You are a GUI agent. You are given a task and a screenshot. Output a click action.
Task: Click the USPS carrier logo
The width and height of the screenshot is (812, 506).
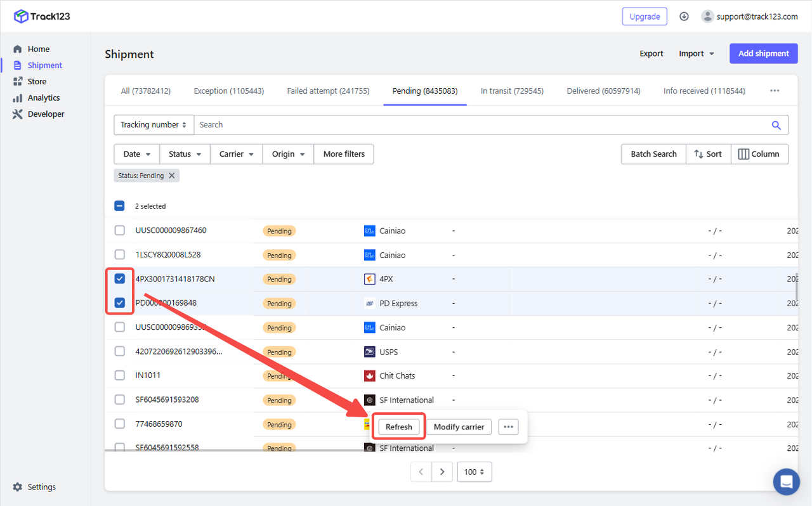click(370, 352)
